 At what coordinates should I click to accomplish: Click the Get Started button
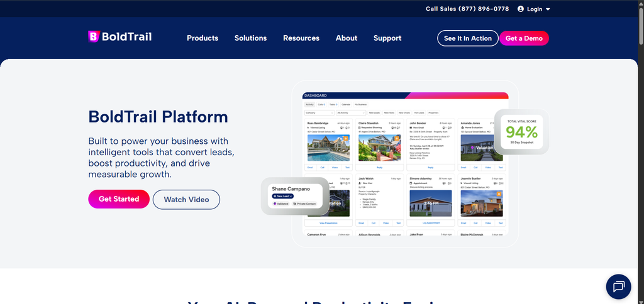pos(119,199)
